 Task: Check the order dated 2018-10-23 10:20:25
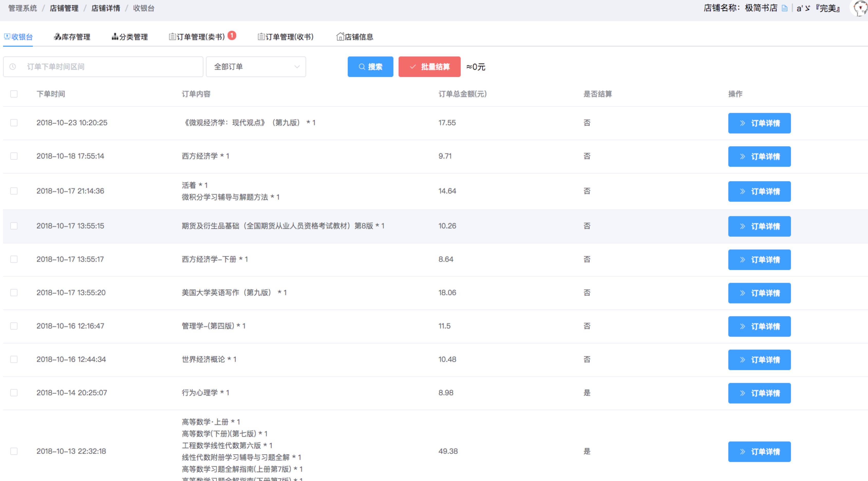tap(14, 123)
